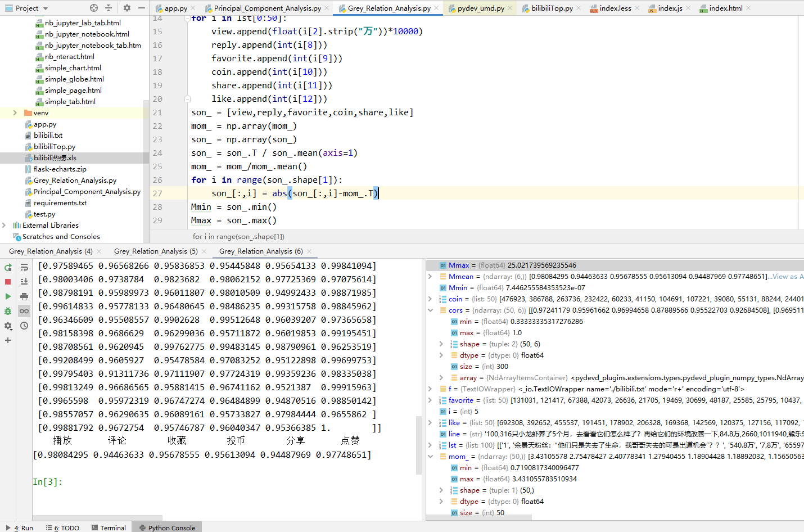Open console history clock icon
The height and width of the screenshot is (532, 804).
[24, 326]
